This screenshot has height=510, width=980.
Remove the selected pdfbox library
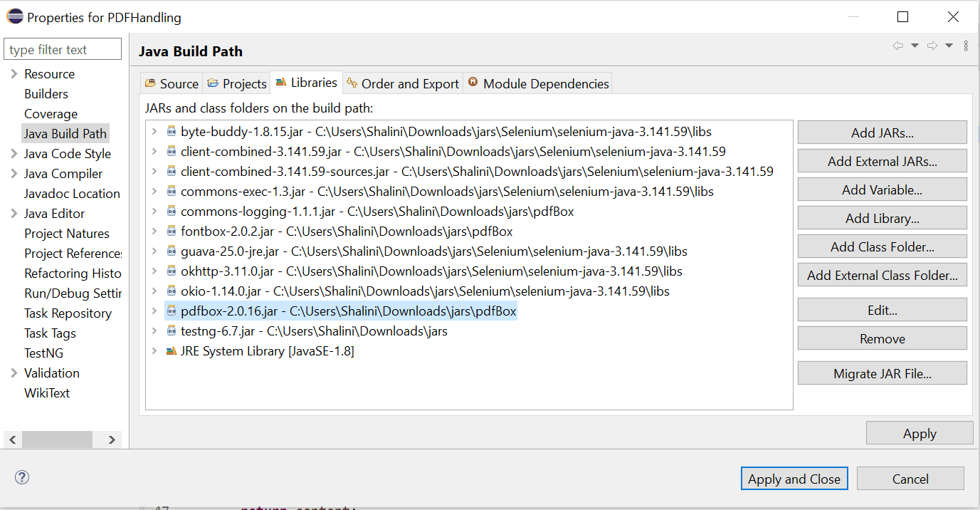tap(882, 338)
